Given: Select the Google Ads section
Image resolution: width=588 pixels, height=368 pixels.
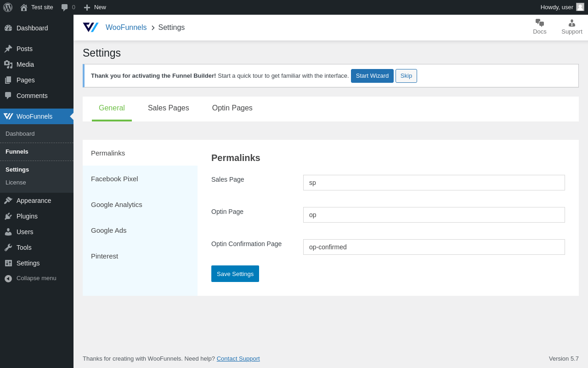Looking at the screenshot, I should pos(140,230).
